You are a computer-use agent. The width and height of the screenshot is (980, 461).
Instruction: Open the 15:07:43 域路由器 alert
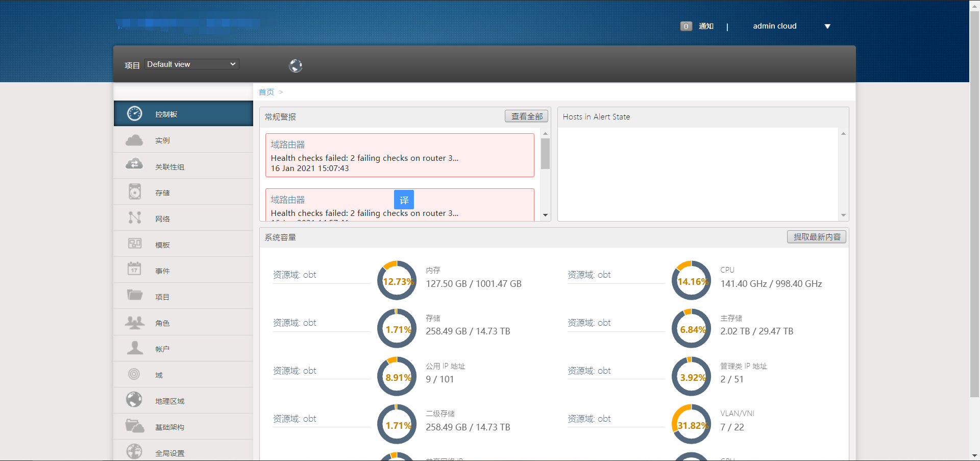(x=400, y=155)
